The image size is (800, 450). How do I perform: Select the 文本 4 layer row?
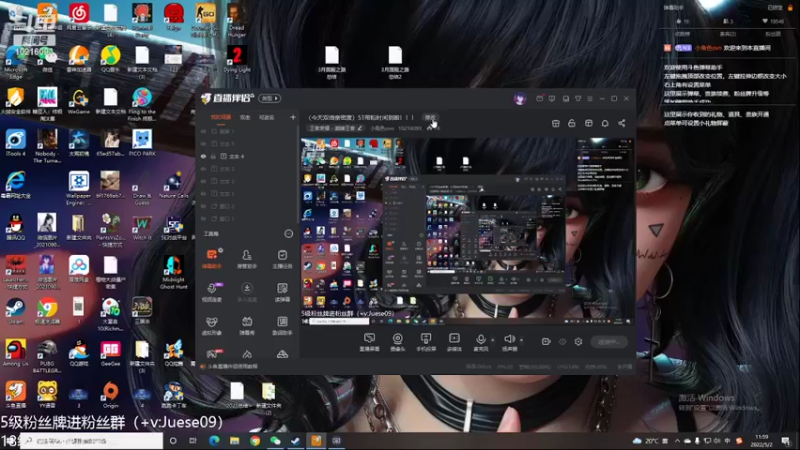point(247,156)
